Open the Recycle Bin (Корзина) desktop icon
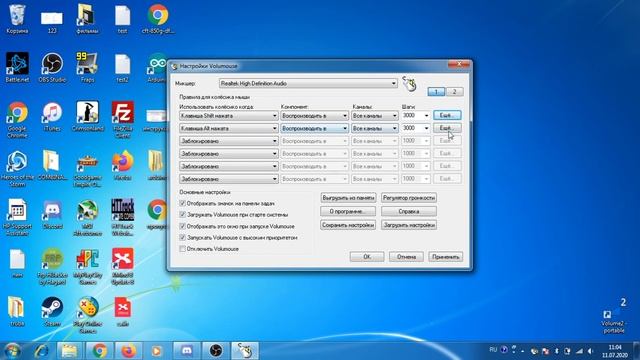640x360 pixels. tap(17, 18)
